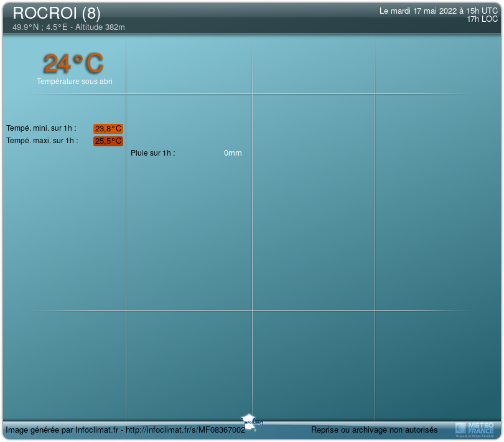Click the '15h UTC' time in header

(482, 11)
